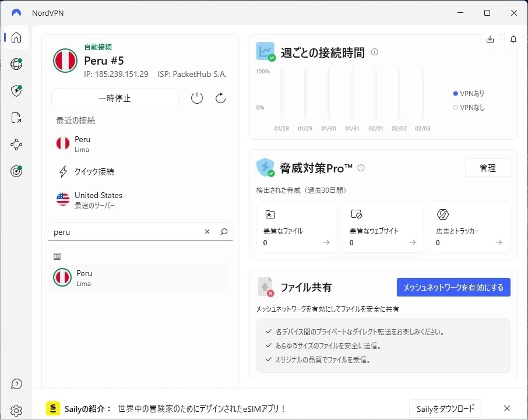Click the reconnect refresh icon
Screen dimensions: 528x420
click(x=220, y=98)
